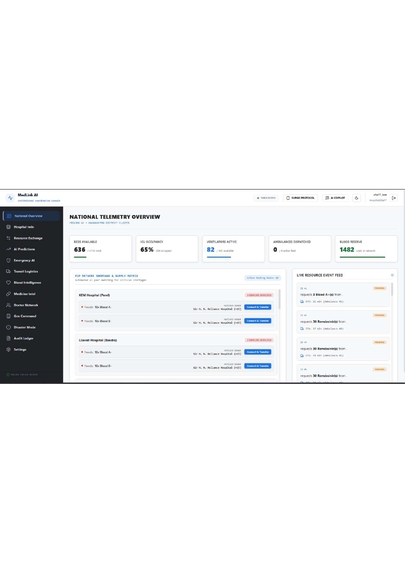This screenshot has width=405, height=573.
Task: Click ambulance icon on Blood request event
Action: click(x=302, y=302)
